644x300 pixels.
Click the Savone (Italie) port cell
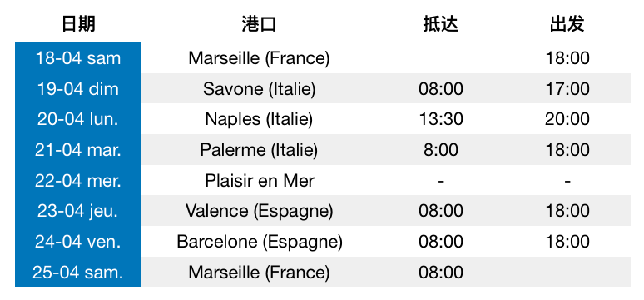(x=259, y=89)
